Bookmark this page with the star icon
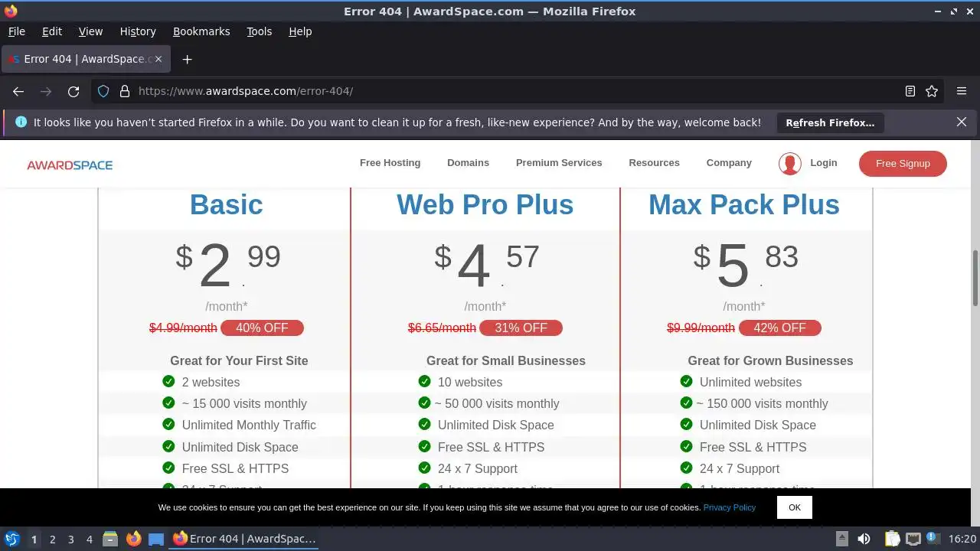The width and height of the screenshot is (980, 551). [932, 91]
